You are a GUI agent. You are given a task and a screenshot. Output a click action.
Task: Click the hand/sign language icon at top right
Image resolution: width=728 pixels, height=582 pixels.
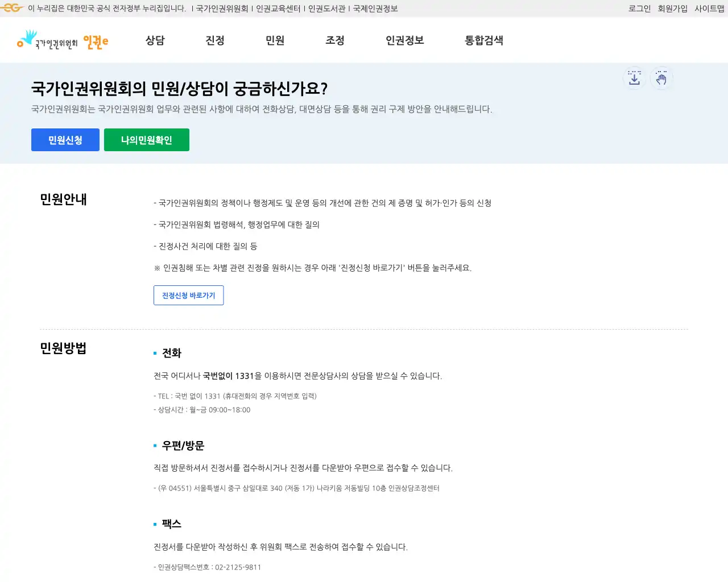click(661, 78)
